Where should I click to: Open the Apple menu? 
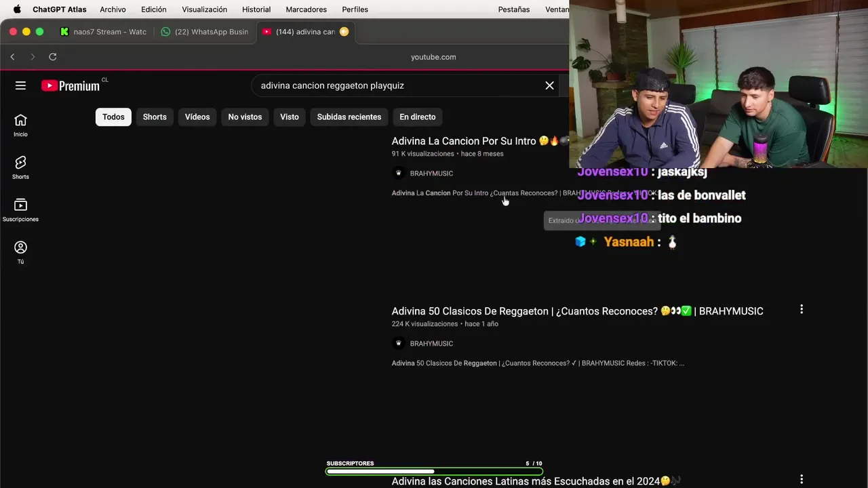[x=17, y=9]
